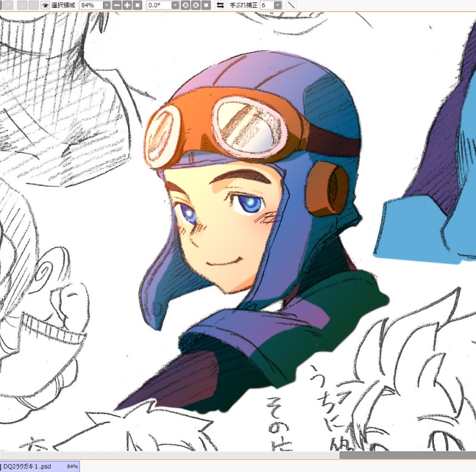The width and height of the screenshot is (476, 472).
Task: Click the stabilizer (手ぶれ補正) value field showing 6
Action: tap(267, 5)
